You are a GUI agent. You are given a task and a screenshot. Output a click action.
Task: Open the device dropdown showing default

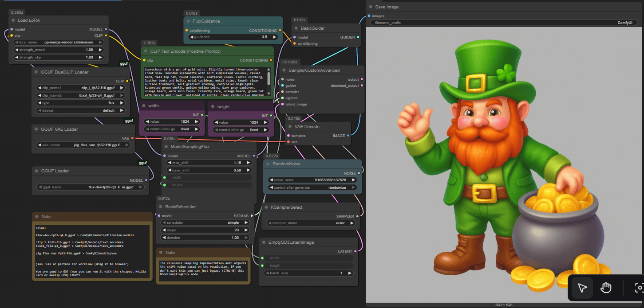coord(80,110)
